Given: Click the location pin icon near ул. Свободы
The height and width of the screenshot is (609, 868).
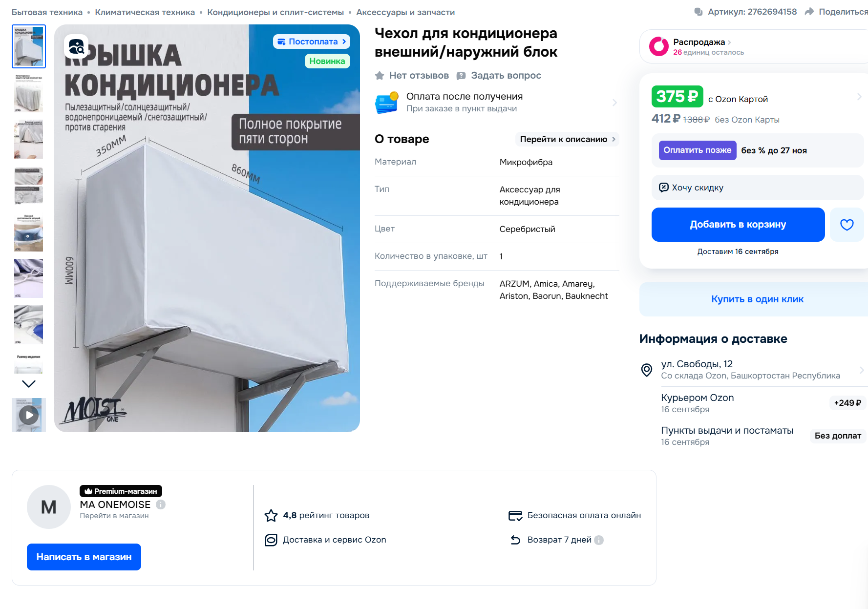Looking at the screenshot, I should coord(646,370).
